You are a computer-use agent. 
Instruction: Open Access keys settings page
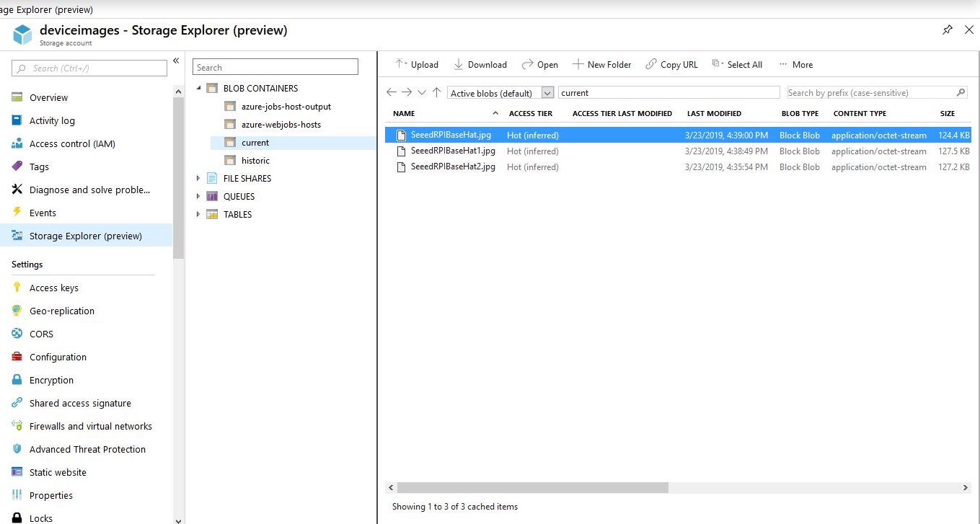click(x=54, y=288)
